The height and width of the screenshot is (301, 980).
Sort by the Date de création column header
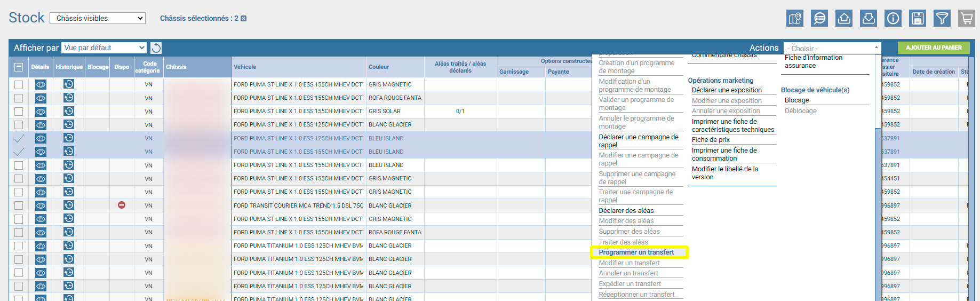pyautogui.click(x=934, y=72)
